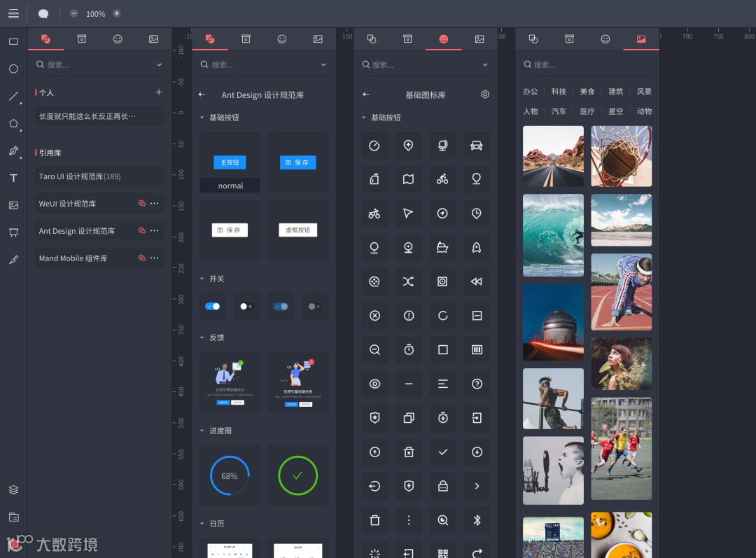The height and width of the screenshot is (558, 756).
Task: Select the Pen tool in left toolbar
Action: pos(14,151)
